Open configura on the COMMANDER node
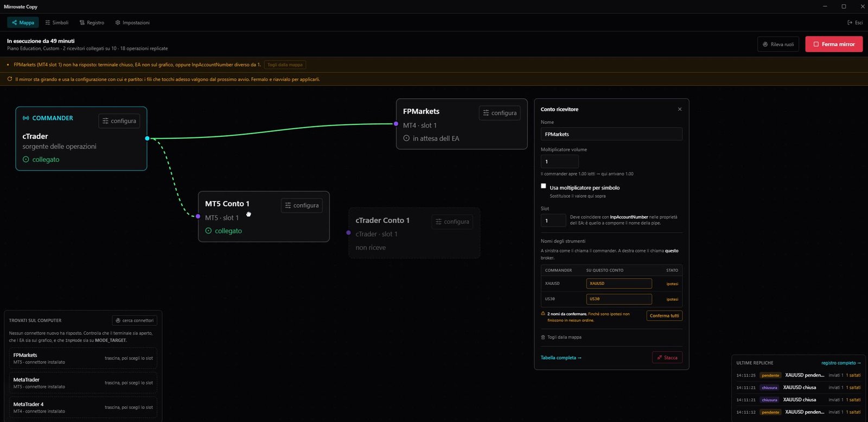 119,121
